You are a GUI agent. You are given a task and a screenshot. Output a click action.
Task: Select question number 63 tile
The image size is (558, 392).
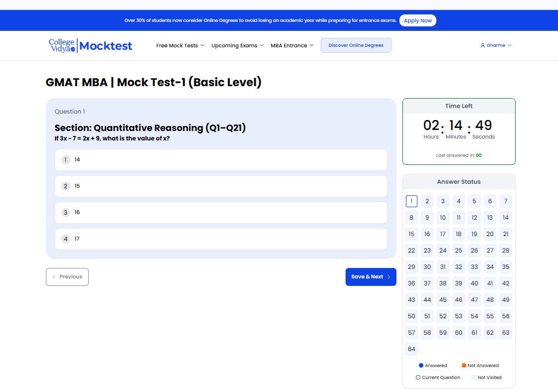[x=506, y=333]
